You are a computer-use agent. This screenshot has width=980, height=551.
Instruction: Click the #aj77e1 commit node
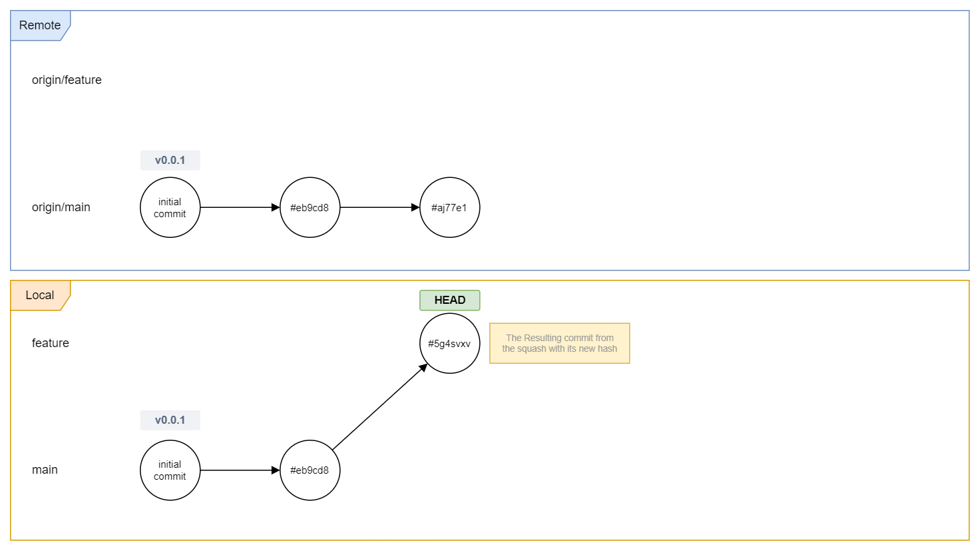449,207
